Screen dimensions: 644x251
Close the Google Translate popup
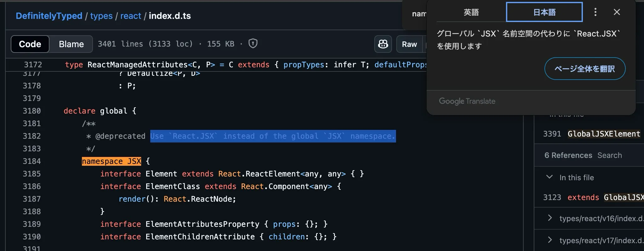[x=617, y=12]
